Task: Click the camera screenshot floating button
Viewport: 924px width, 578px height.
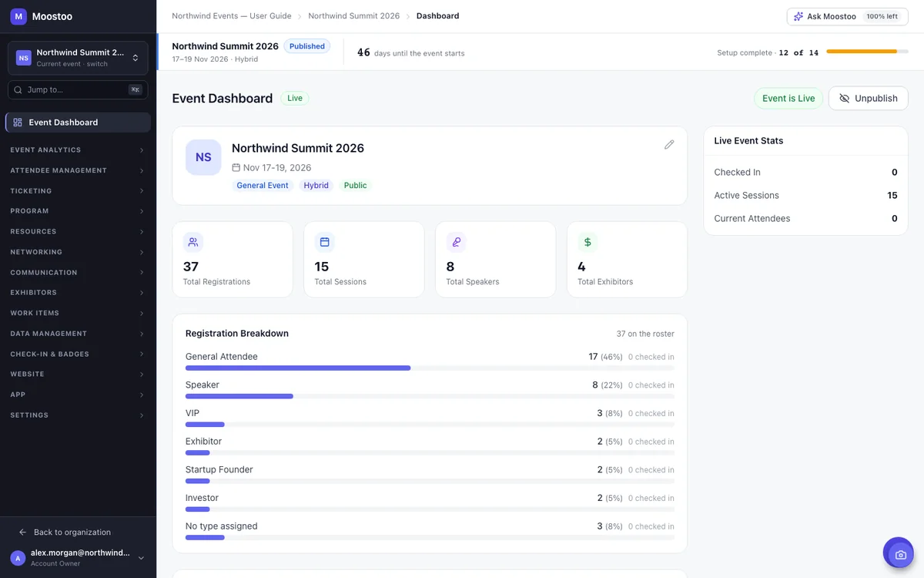Action: pos(898,553)
